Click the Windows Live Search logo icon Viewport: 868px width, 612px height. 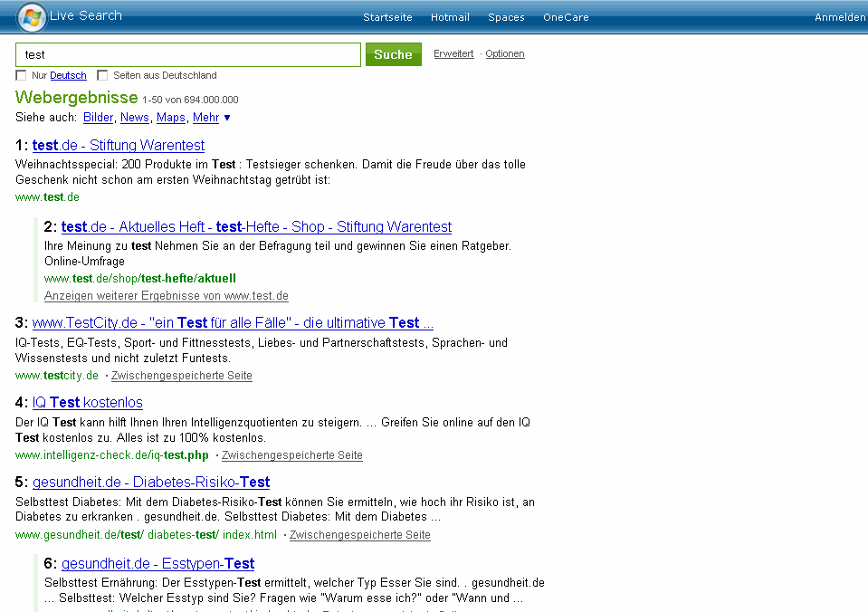coord(32,17)
